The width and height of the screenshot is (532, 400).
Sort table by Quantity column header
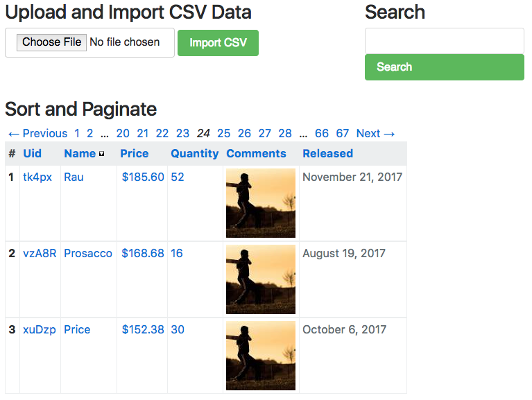coord(194,154)
